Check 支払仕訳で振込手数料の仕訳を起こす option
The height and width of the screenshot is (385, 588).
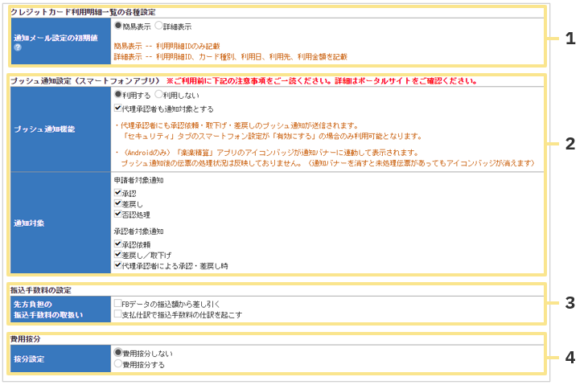click(x=118, y=314)
